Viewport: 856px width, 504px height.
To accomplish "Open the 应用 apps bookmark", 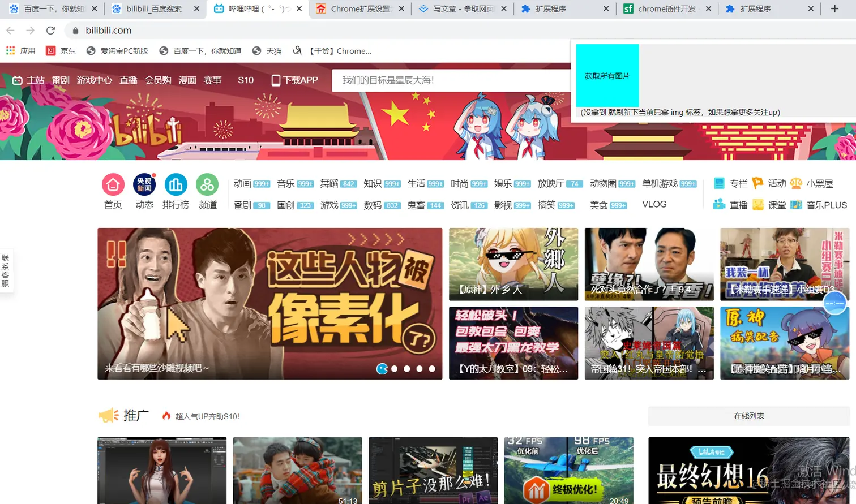I will click(x=20, y=51).
